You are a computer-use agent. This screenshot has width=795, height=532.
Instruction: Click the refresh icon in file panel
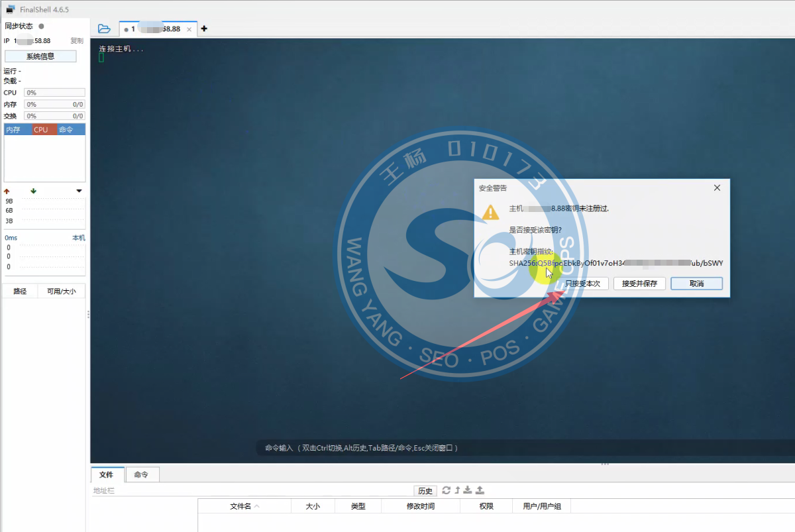pyautogui.click(x=447, y=490)
